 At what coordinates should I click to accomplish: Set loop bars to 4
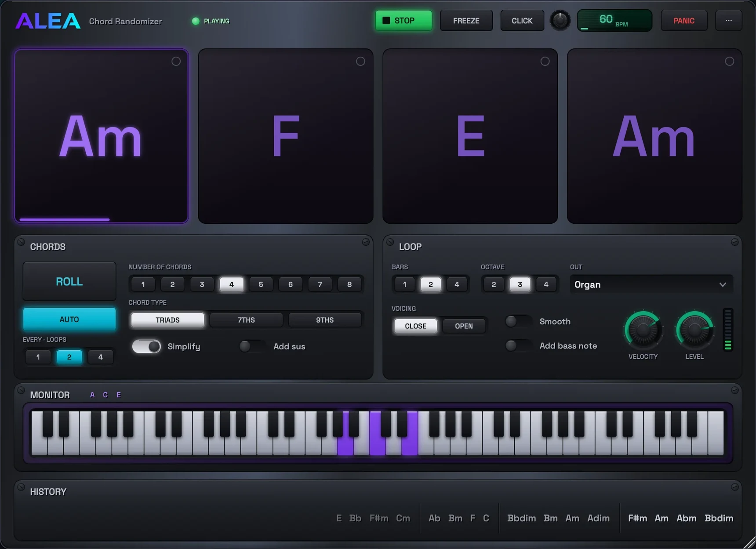coord(457,284)
